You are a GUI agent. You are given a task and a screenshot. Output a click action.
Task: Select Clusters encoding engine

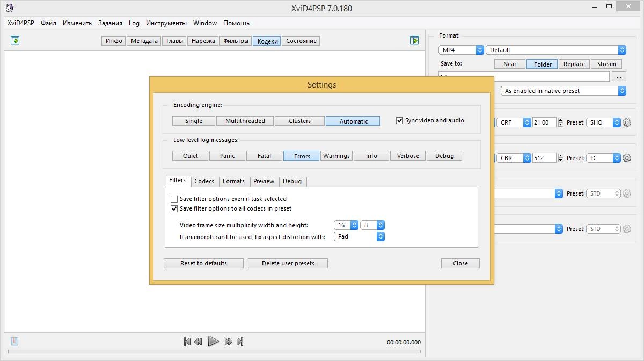(299, 121)
